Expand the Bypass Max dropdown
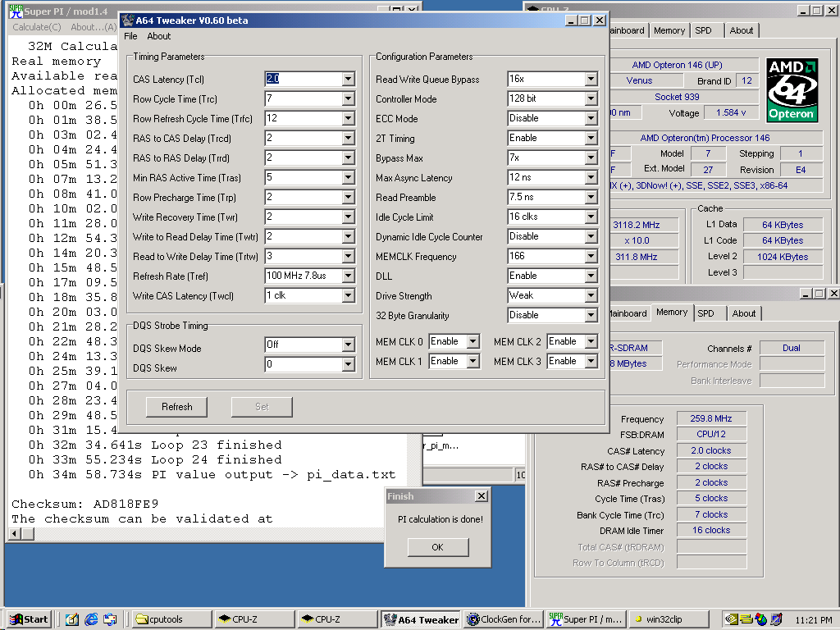This screenshot has width=840, height=630. click(x=591, y=158)
